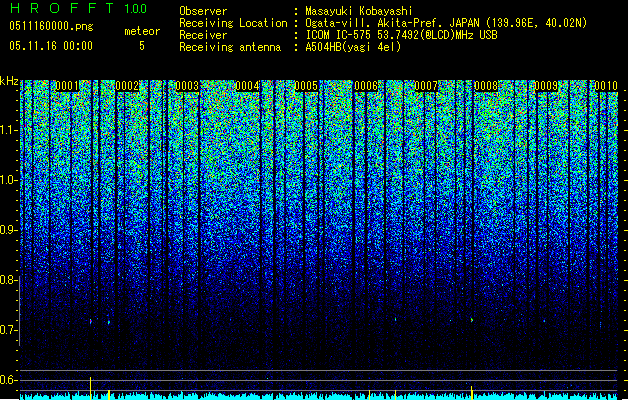
Task: Click the 'Receiving Location' label
Action: click(x=233, y=23)
